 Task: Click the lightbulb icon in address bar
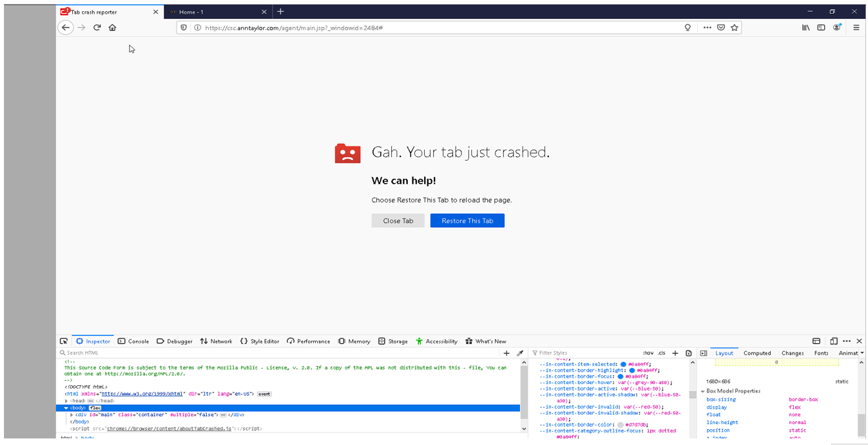[x=687, y=28]
